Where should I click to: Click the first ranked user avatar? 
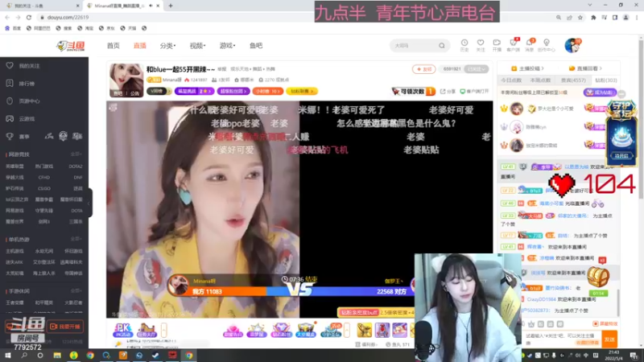pos(516,109)
